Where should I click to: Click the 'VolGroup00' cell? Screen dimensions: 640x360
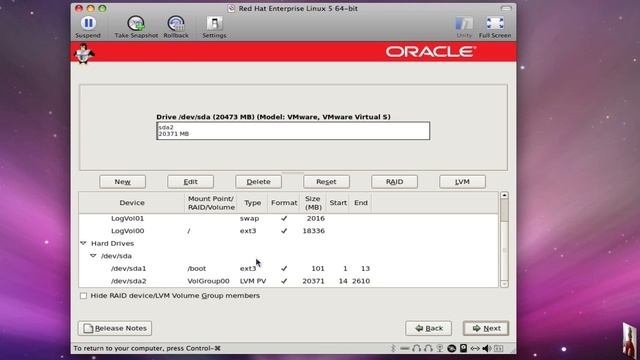click(x=208, y=281)
